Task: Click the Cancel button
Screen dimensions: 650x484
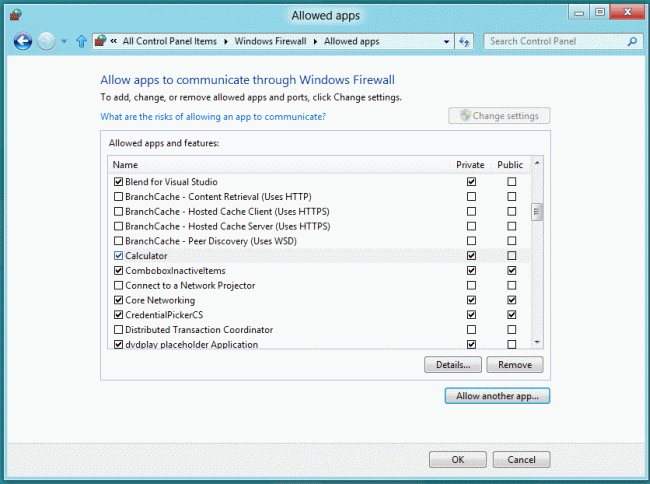Action: point(521,460)
